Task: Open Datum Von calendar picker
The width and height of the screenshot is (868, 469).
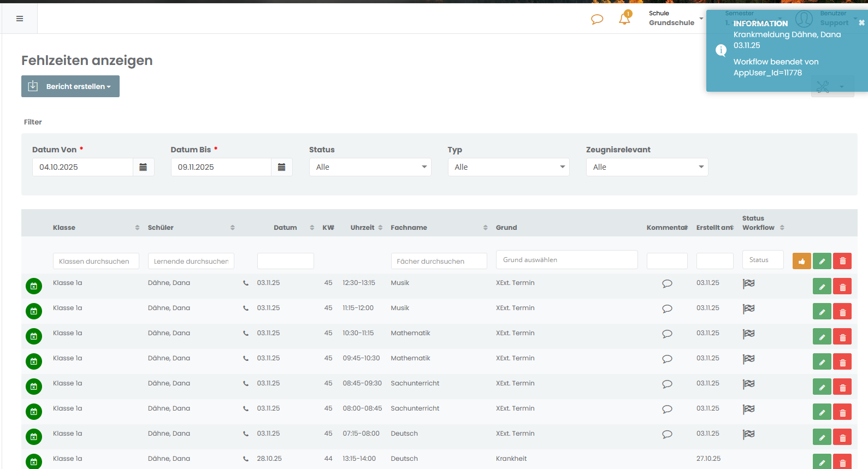Action: point(143,167)
